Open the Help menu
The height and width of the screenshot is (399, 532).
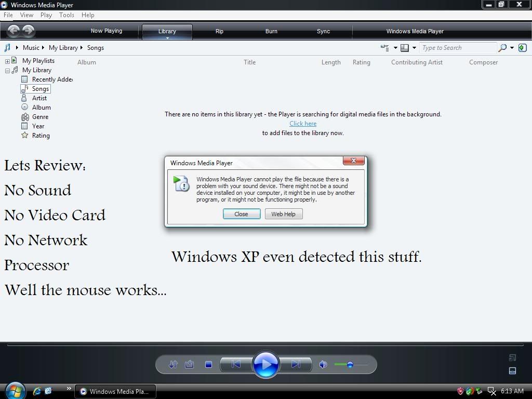88,15
